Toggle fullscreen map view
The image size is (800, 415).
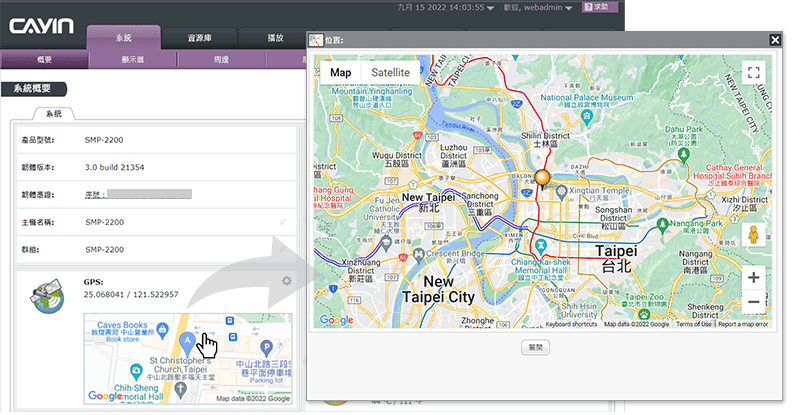pyautogui.click(x=754, y=72)
